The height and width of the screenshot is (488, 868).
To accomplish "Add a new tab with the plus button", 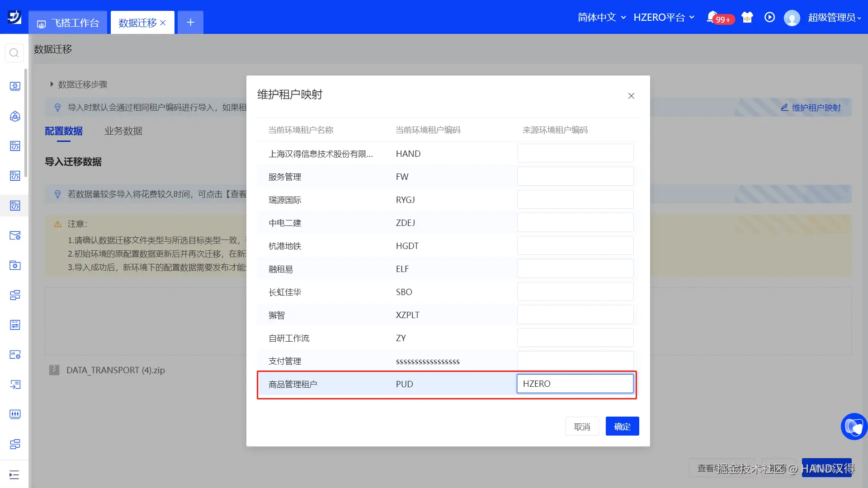I will pos(190,23).
